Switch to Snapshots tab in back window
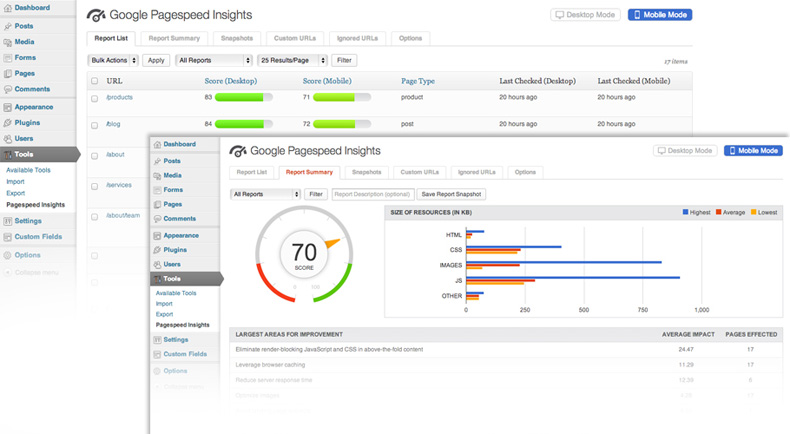 237,38
